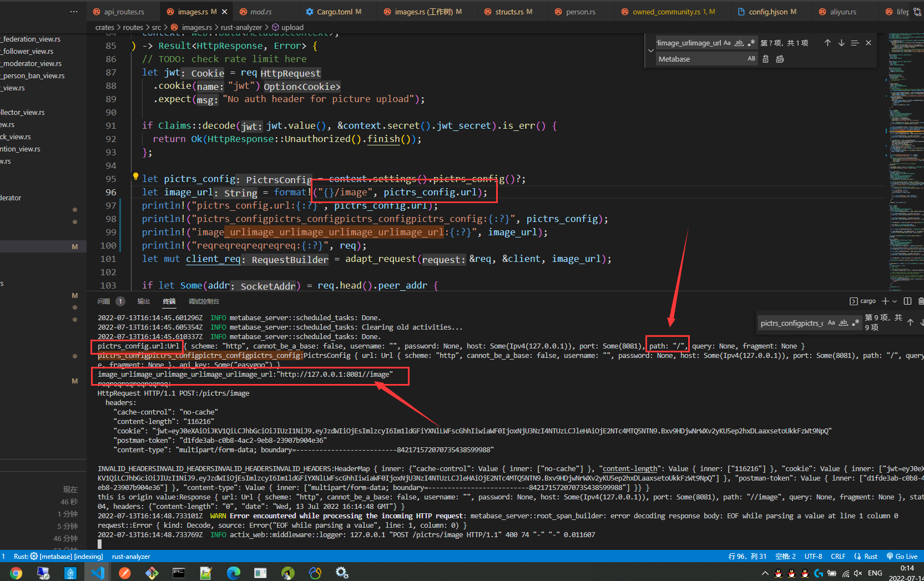Open the rust-analyzer breadcrumb dropdown
The height and width of the screenshot is (581, 924).
pos(241,27)
